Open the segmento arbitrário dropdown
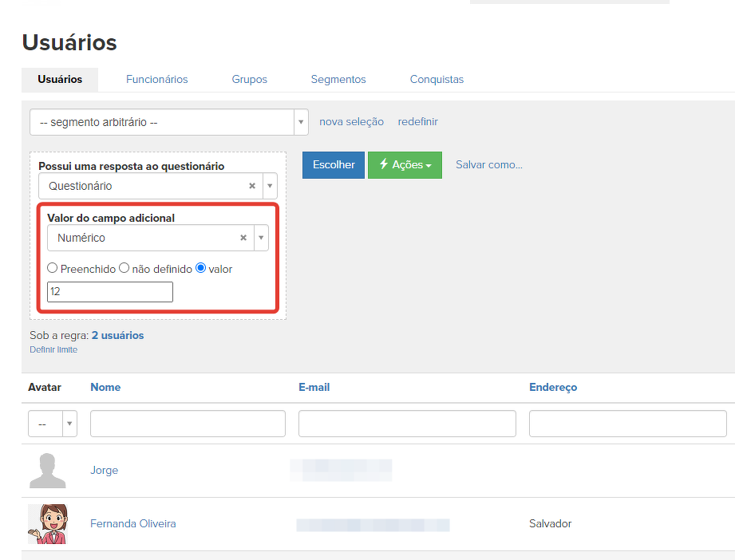 tap(168, 122)
